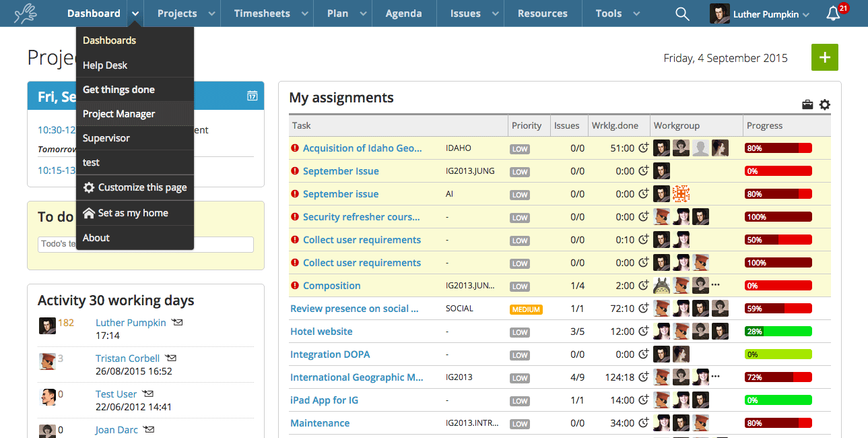The height and width of the screenshot is (438, 868).
Task: Click the Twproject logo in top-left corner
Action: click(25, 12)
